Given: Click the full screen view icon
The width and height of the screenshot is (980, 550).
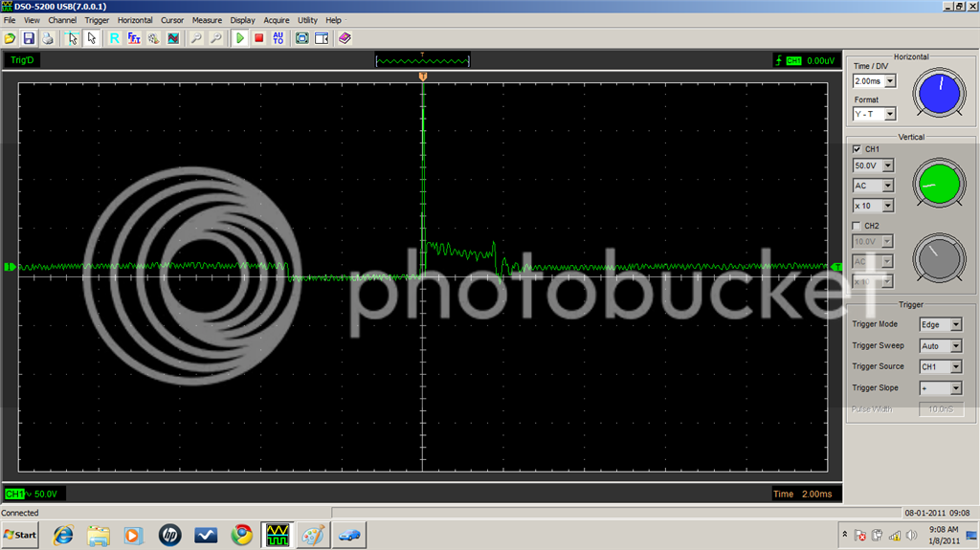Looking at the screenshot, I should [x=301, y=38].
